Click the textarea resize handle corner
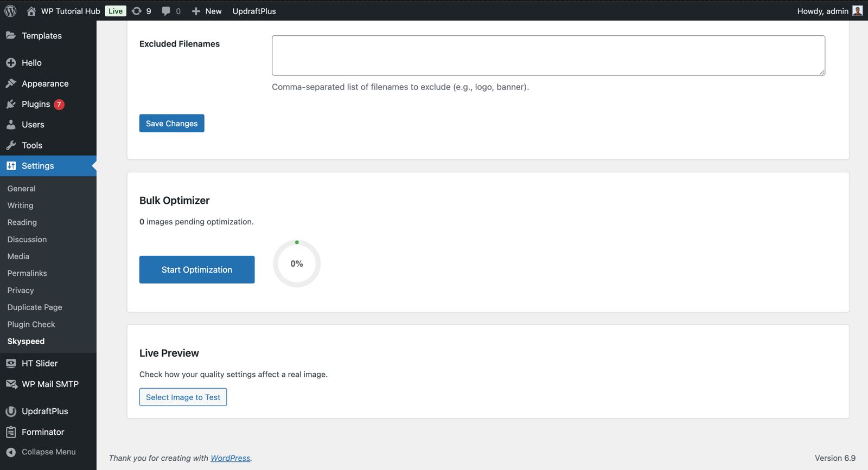The image size is (868, 470). pyautogui.click(x=822, y=72)
